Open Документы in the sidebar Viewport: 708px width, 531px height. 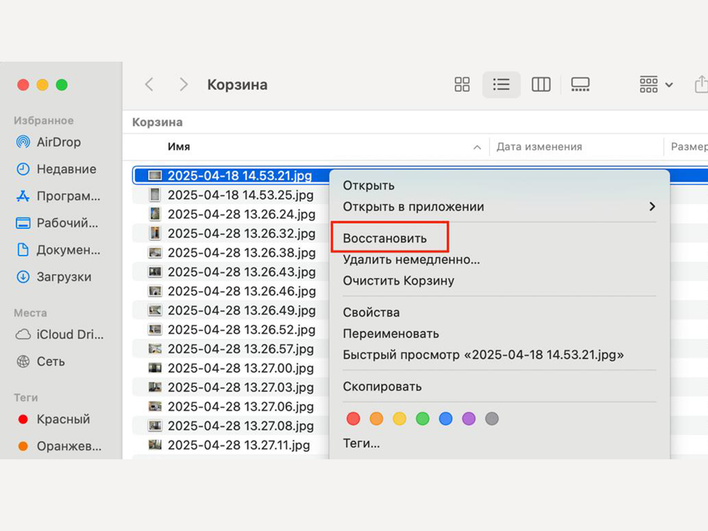coord(58,250)
